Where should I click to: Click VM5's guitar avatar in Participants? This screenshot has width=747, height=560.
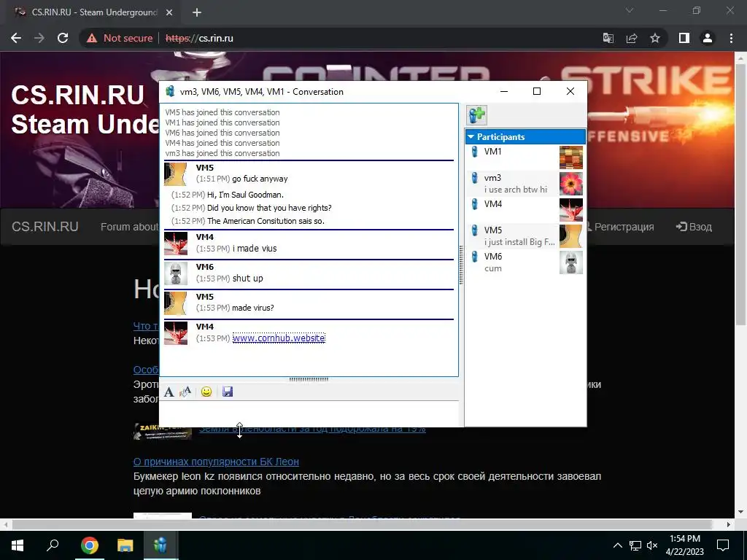tap(570, 236)
